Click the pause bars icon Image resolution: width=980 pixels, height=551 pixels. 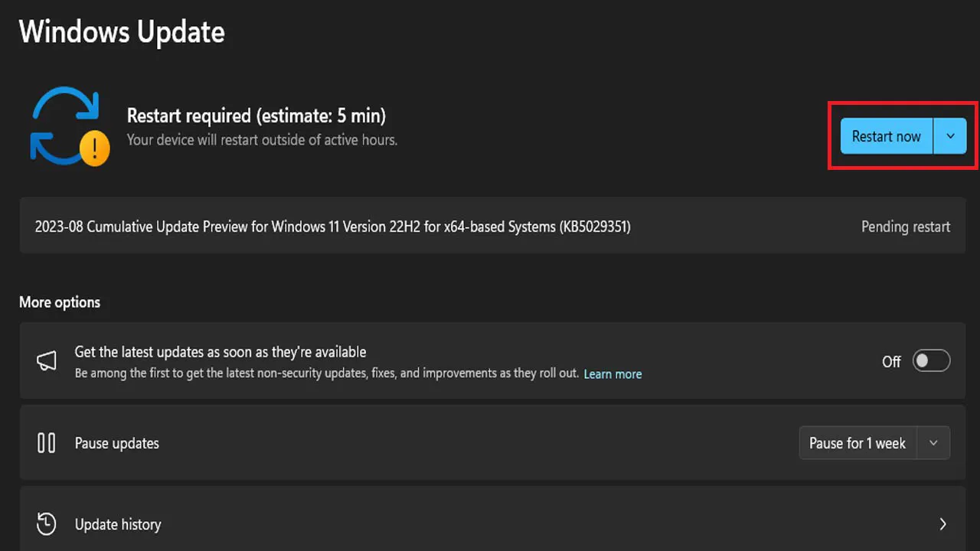point(47,443)
